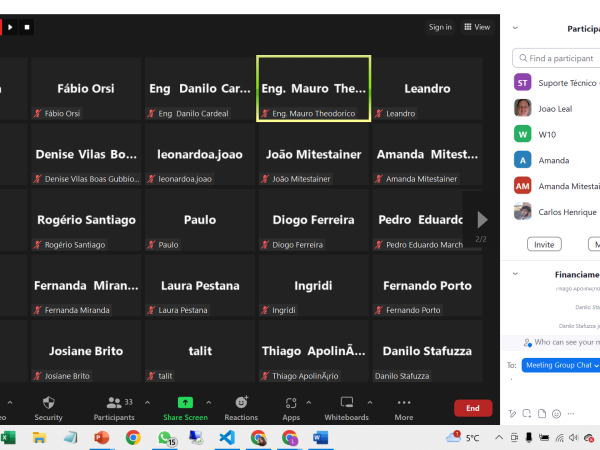Screen dimensions: 600x450
Task: Select Fábio Orsi video tile
Action: pyautogui.click(x=86, y=89)
